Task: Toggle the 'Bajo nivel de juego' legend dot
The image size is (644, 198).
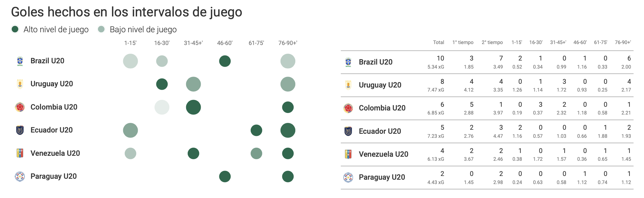Action: [101, 29]
